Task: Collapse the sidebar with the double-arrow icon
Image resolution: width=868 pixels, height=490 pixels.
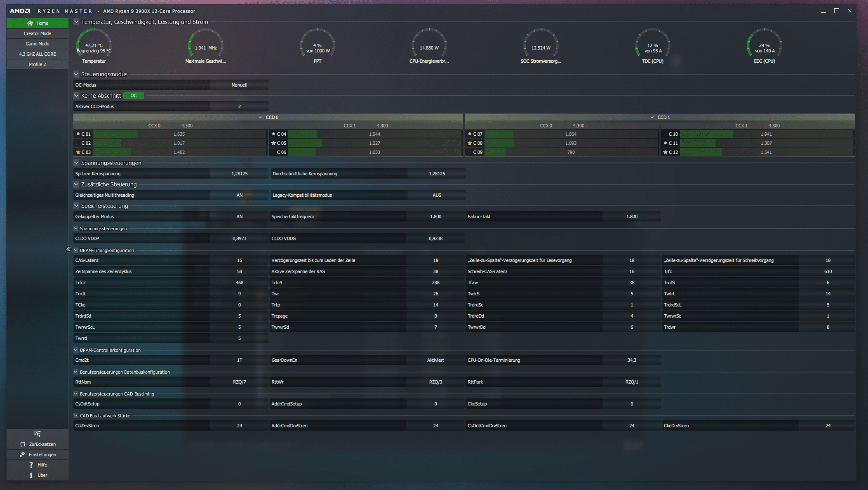Action: [x=68, y=249]
